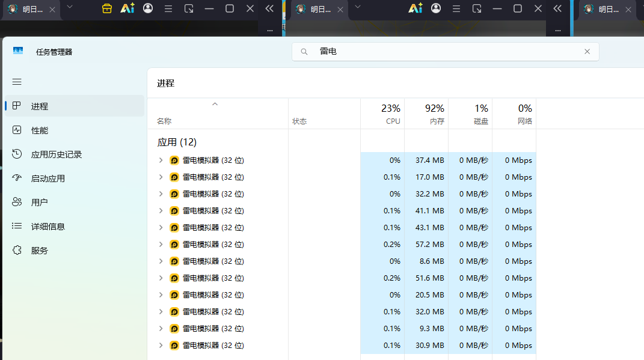Focus the search field containing 雷电
This screenshot has width=644, height=360.
coord(445,51)
